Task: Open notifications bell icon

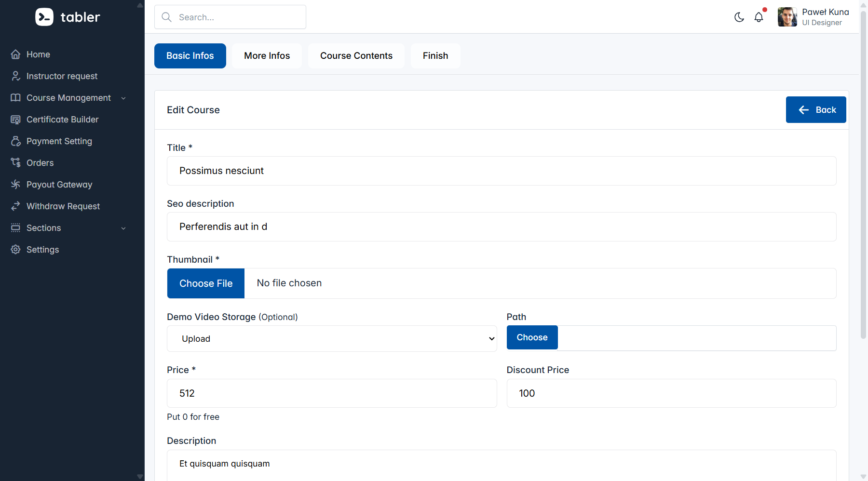Action: (759, 17)
